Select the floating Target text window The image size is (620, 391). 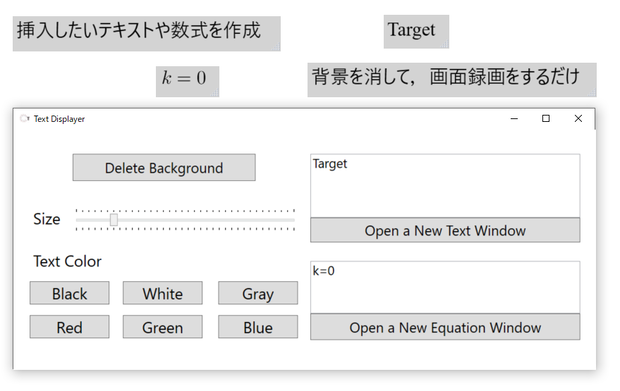[x=416, y=32]
